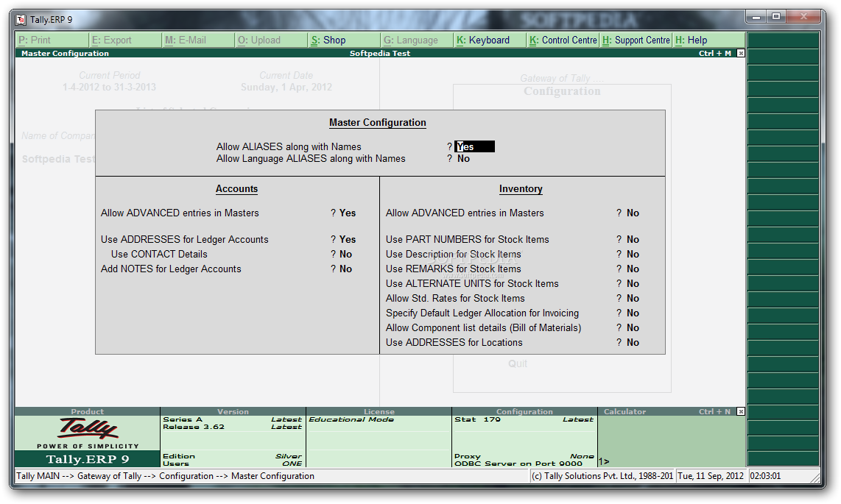The height and width of the screenshot is (504, 841).
Task: Click ODBC Server on Port 9000 text
Action: (x=518, y=464)
